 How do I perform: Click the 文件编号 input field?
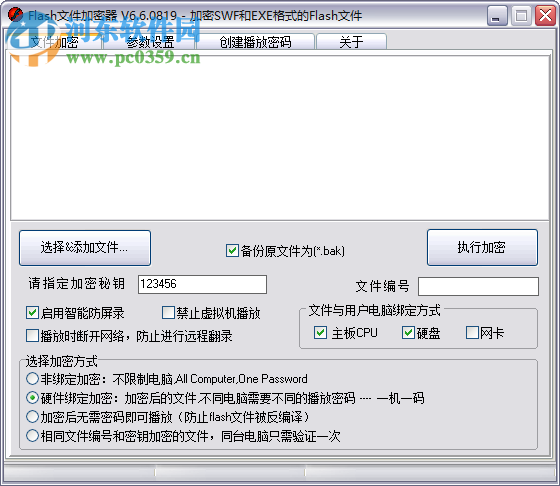(478, 286)
